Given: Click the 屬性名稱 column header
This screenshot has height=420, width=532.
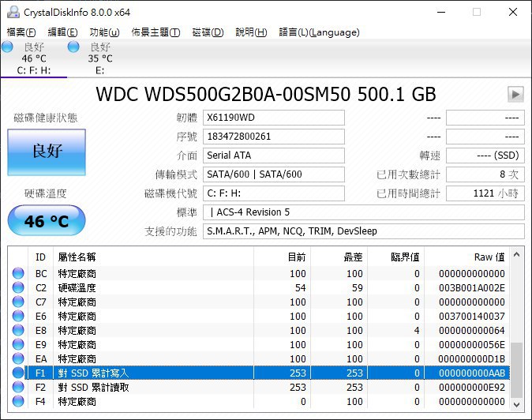Looking at the screenshot, I should pyautogui.click(x=153, y=257).
